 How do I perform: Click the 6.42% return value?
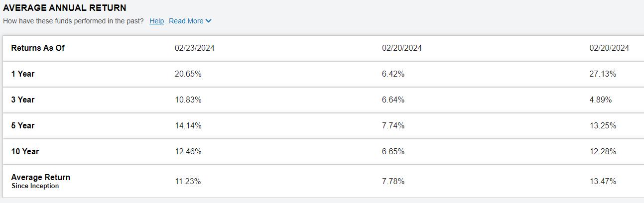(393, 74)
